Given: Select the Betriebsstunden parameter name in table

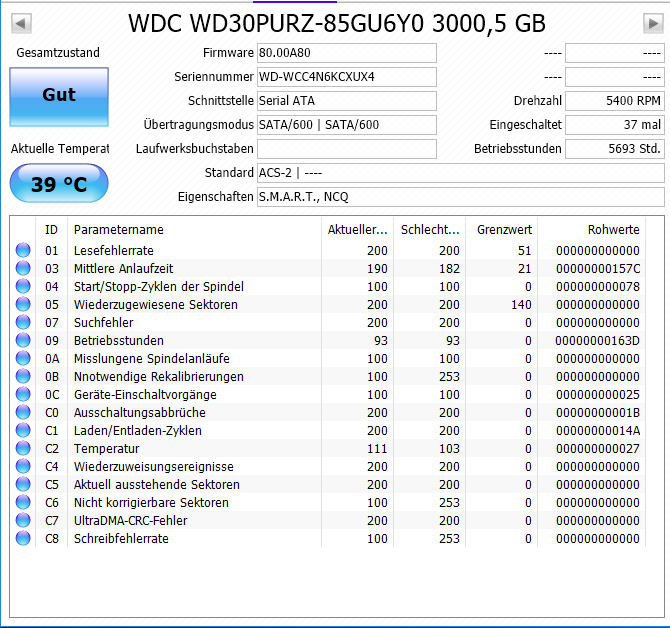Looking at the screenshot, I should point(119,340).
